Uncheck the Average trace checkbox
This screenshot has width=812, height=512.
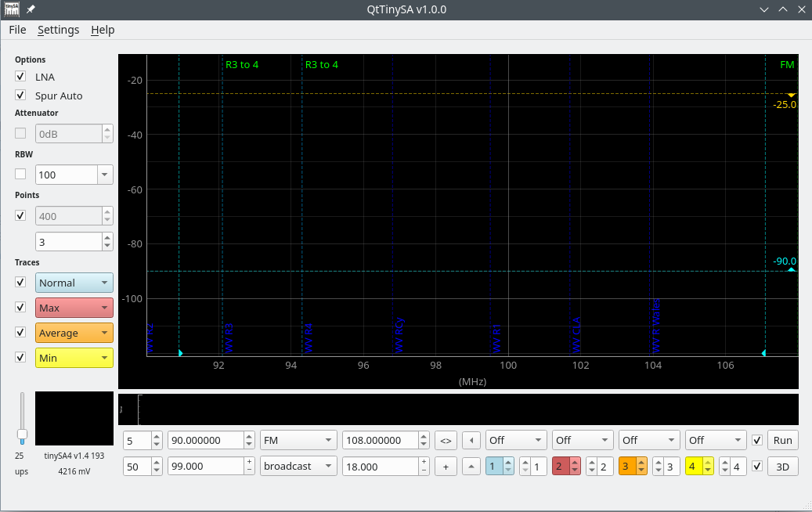click(20, 332)
